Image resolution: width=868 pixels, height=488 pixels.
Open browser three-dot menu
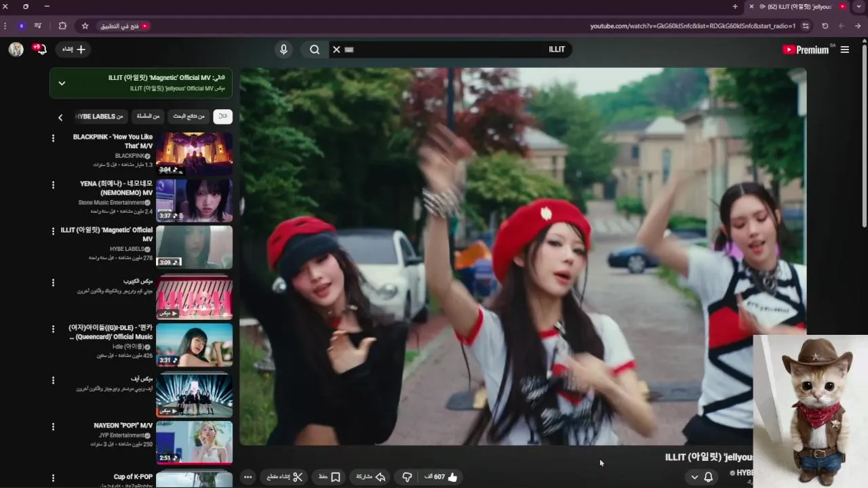(5, 26)
